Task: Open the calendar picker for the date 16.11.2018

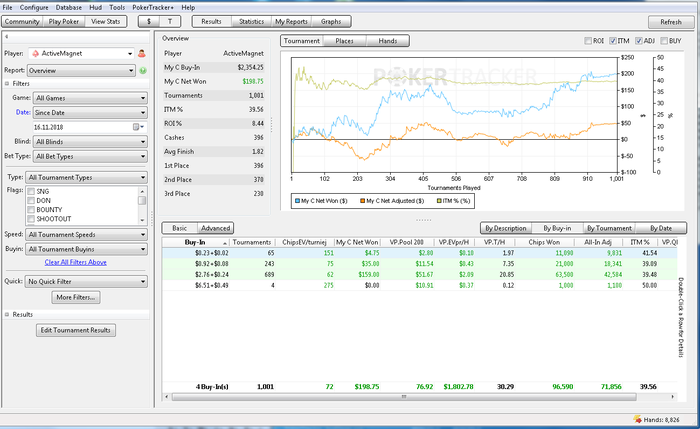Action: point(137,127)
